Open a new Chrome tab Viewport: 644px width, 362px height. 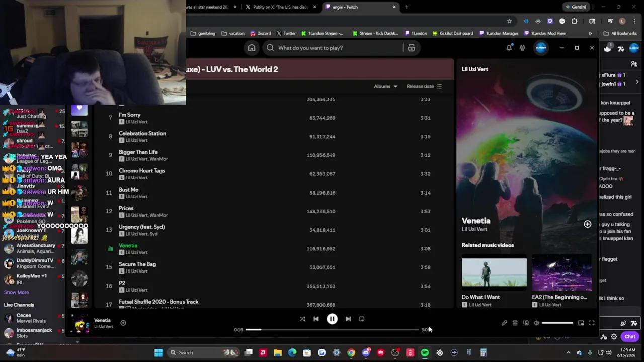click(x=406, y=7)
